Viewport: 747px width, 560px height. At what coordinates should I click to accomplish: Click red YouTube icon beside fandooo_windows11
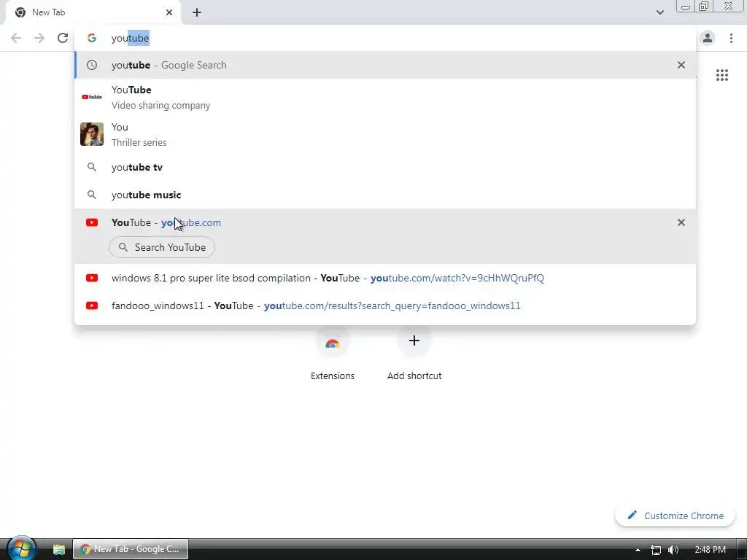point(92,306)
